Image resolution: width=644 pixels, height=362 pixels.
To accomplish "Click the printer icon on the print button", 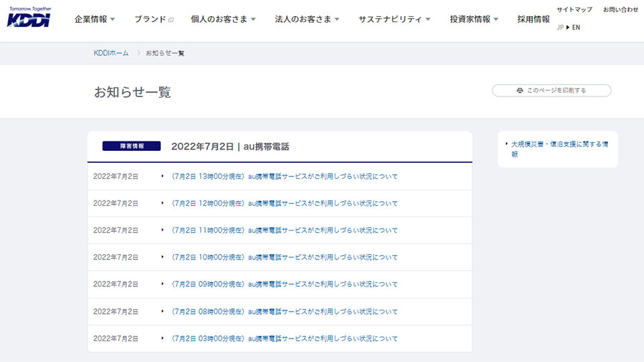I will (520, 90).
